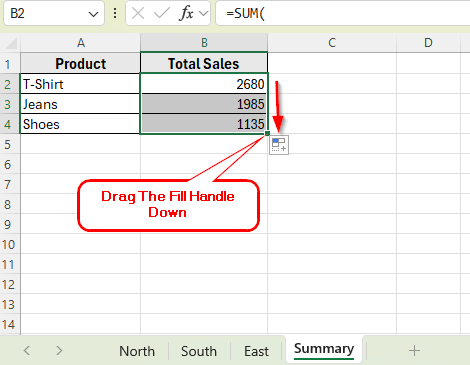Screen dimensions: 470x365
Task: Select the Shoes cell
Action: 80,124
